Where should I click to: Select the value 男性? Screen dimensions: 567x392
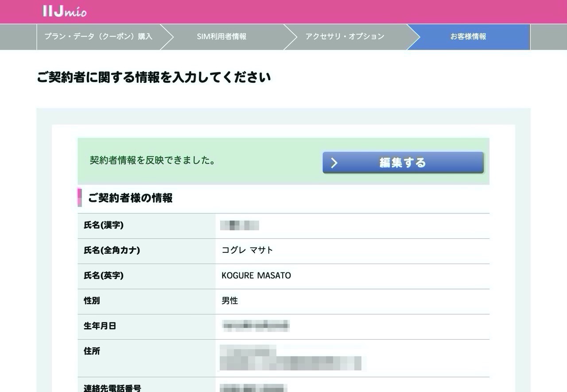[230, 301]
